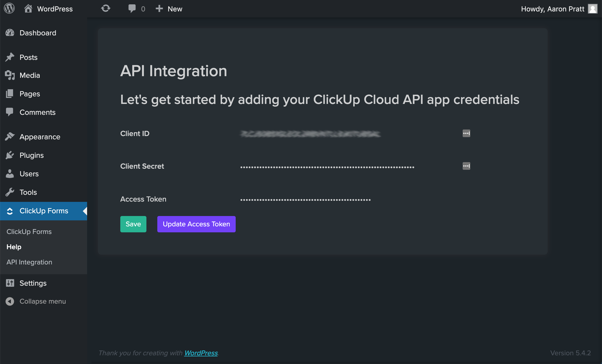
Task: Click the Media library icon
Action: click(x=10, y=75)
